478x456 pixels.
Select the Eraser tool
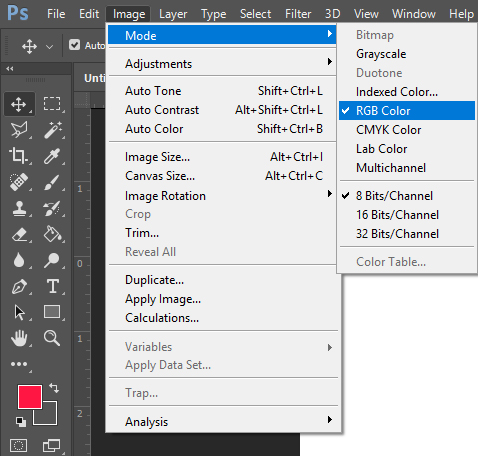pyautogui.click(x=19, y=235)
